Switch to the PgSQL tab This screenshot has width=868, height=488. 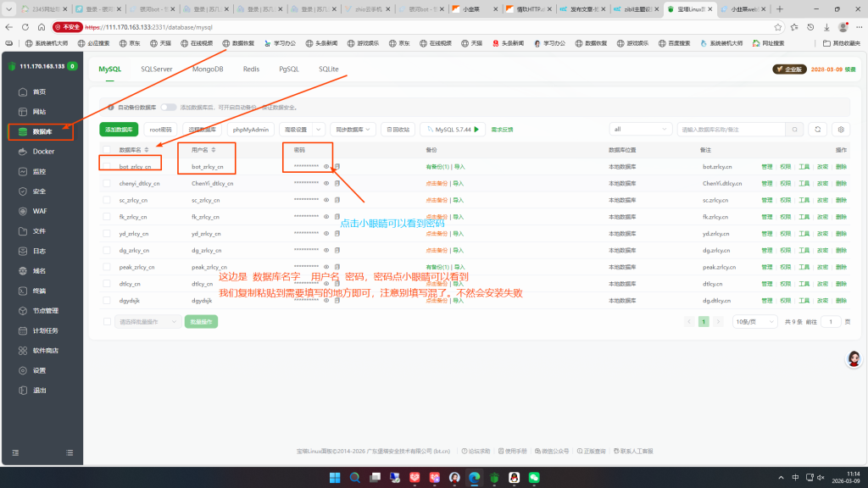coord(289,69)
